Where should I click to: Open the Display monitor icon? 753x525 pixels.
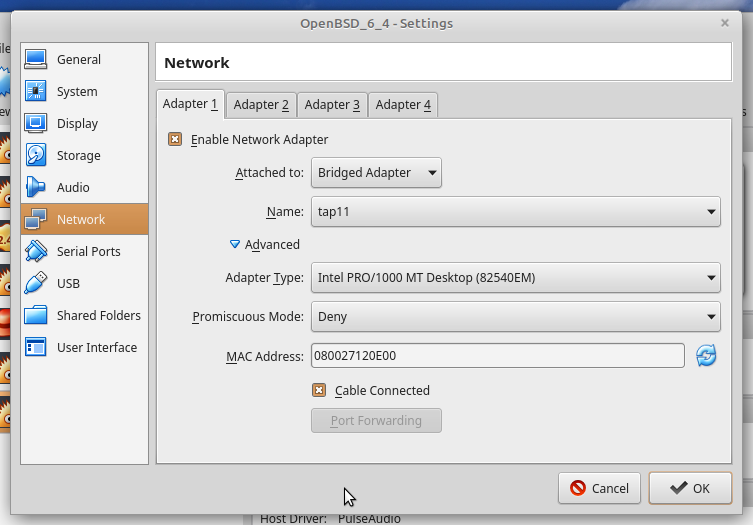pyautogui.click(x=36, y=124)
